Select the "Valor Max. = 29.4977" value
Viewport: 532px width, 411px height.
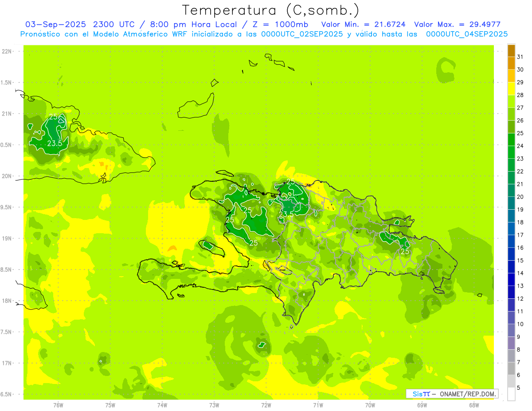pyautogui.click(x=457, y=24)
